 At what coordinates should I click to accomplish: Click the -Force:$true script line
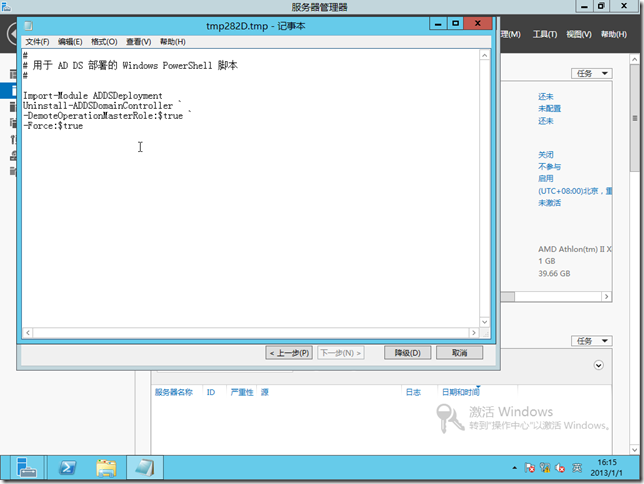click(x=53, y=126)
